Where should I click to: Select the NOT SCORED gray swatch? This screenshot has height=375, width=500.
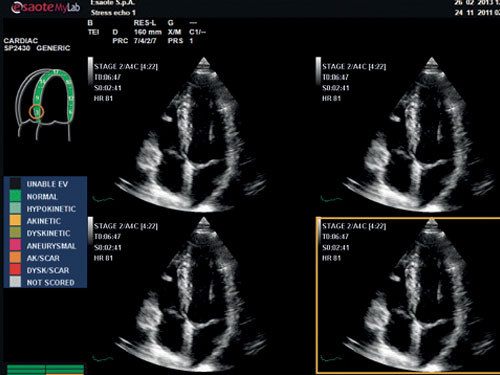click(15, 282)
